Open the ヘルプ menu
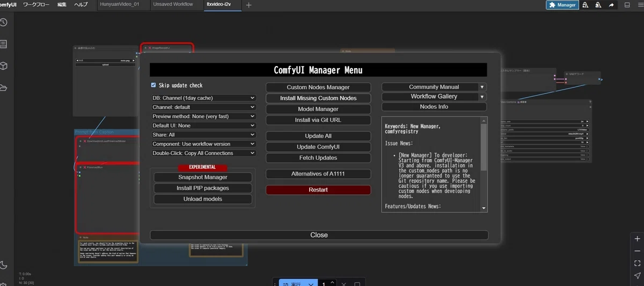The height and width of the screenshot is (286, 644). [x=80, y=4]
